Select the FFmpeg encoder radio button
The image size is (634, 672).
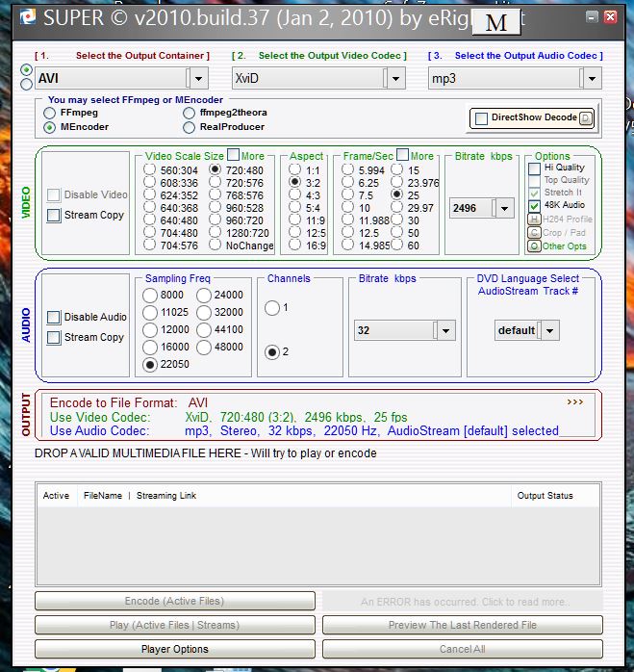[50, 113]
